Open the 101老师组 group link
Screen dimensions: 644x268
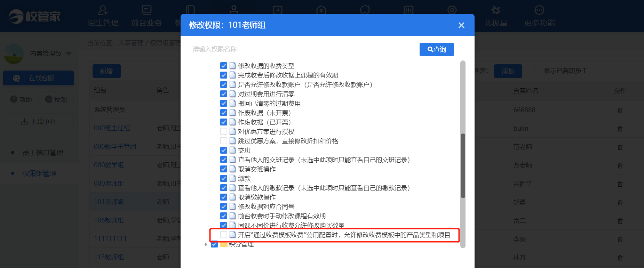(109, 202)
